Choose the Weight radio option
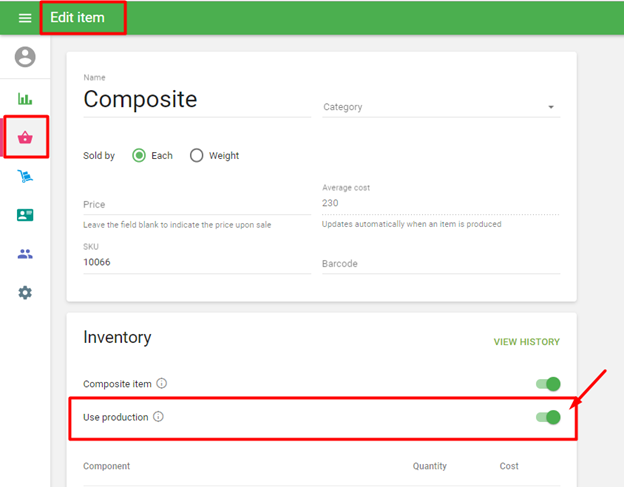Viewport: 624px width, 487px height. tap(196, 155)
